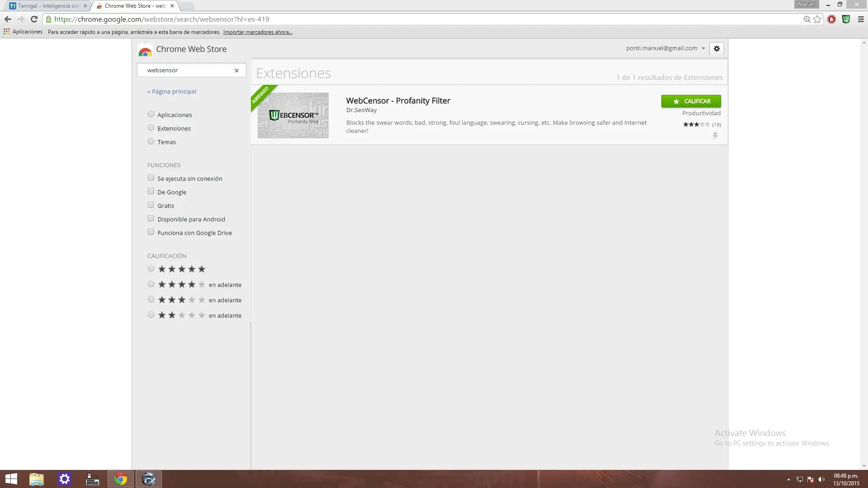Close the Chrome Web Store tab
The image size is (868, 488).
172,6
